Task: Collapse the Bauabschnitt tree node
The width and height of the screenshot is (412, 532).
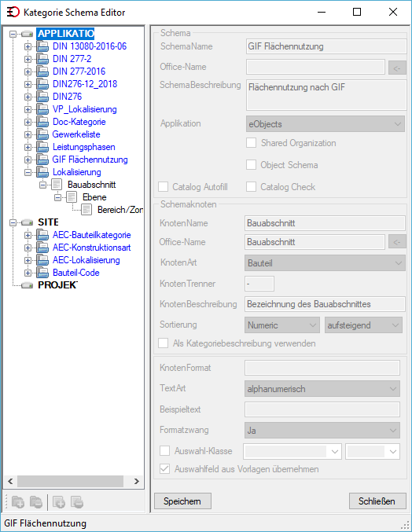Action: 42,185
